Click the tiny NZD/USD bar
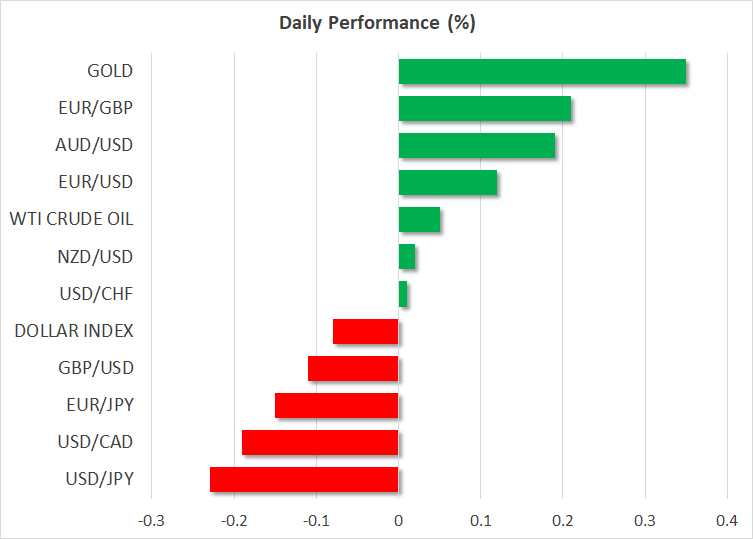 (407, 257)
